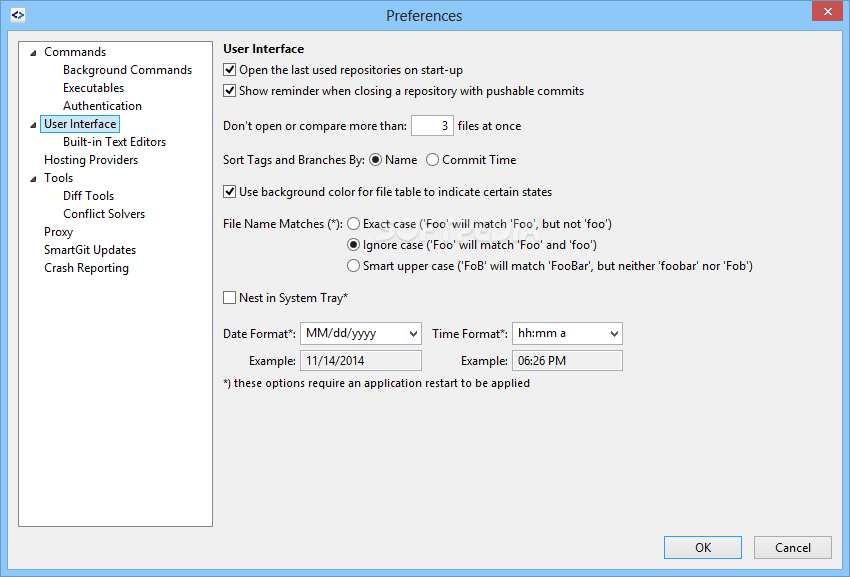
Task: Disable background color for file table
Action: point(229,191)
